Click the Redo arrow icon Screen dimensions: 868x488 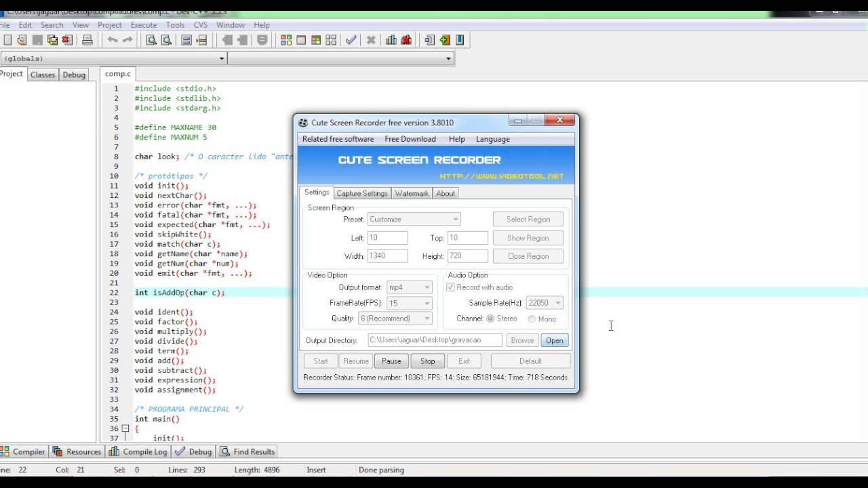(127, 40)
